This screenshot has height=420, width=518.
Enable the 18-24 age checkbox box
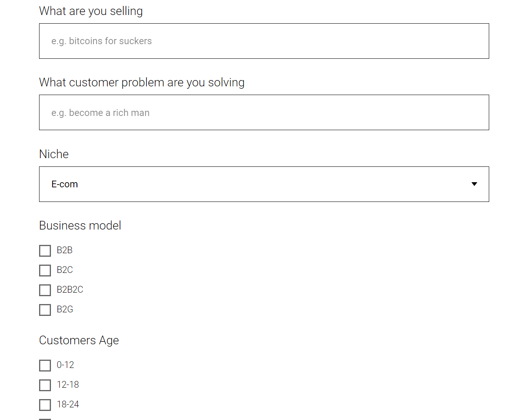tap(45, 405)
